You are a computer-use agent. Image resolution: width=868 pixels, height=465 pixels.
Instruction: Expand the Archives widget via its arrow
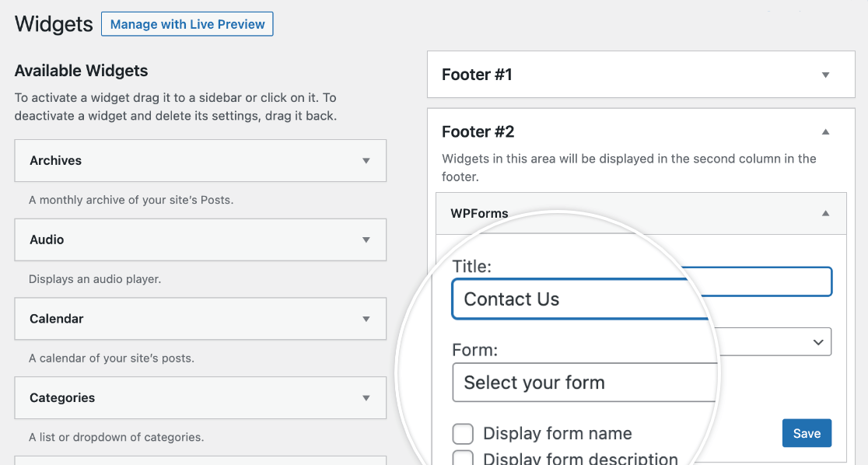(x=366, y=161)
